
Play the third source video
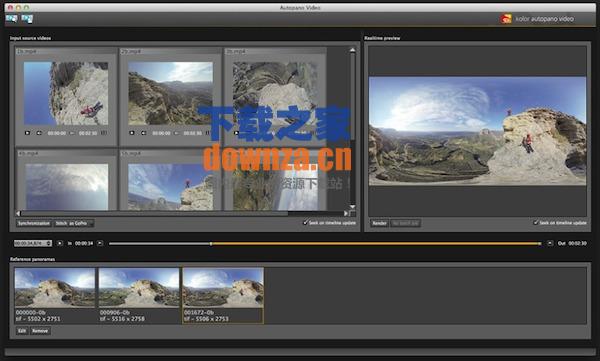point(236,133)
